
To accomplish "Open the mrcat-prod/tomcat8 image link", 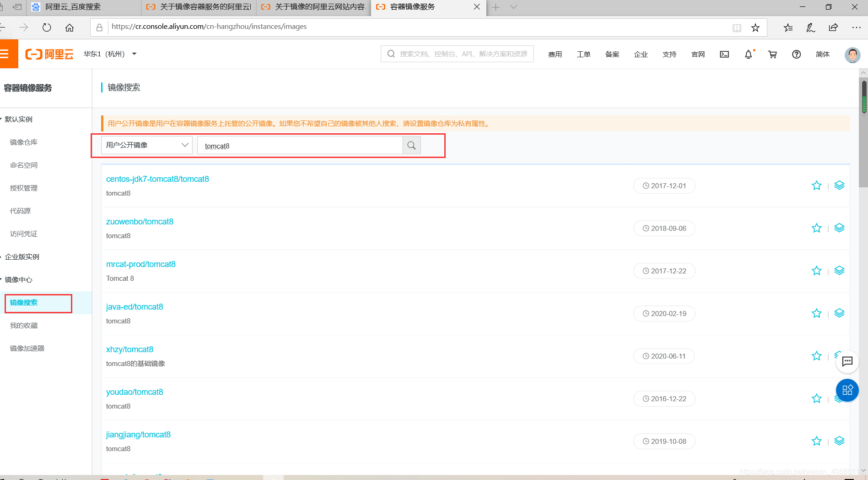I will pos(141,264).
